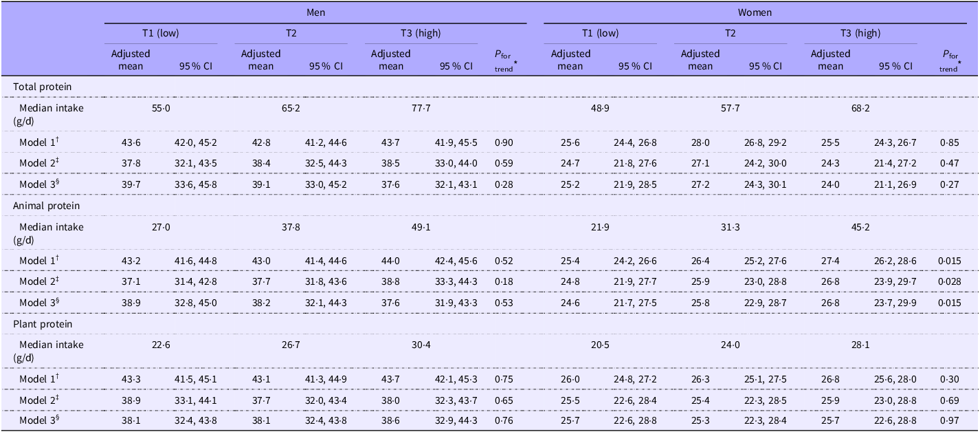This screenshot has width=980, height=432.
Task: Select median intake value '28·1'
Action: point(860,345)
